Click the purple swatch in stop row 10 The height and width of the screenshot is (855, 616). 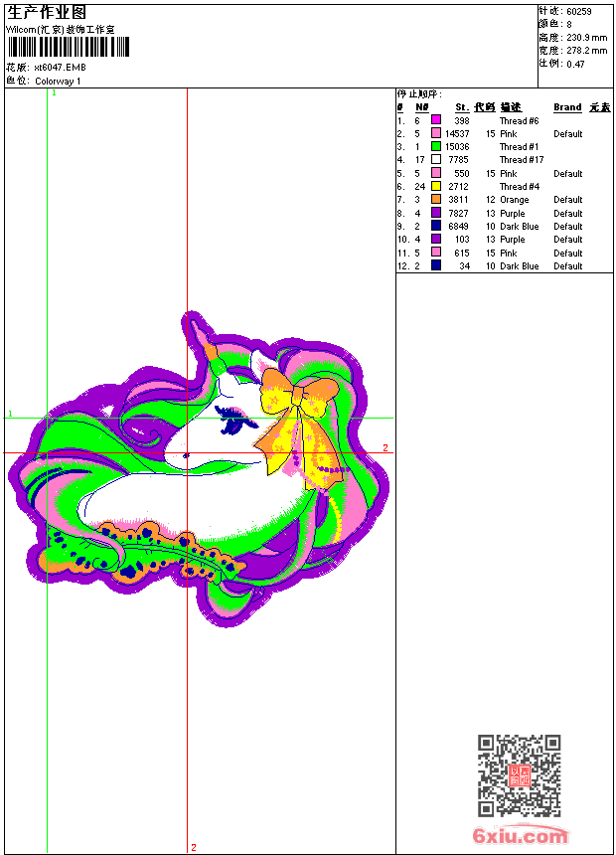tap(436, 239)
